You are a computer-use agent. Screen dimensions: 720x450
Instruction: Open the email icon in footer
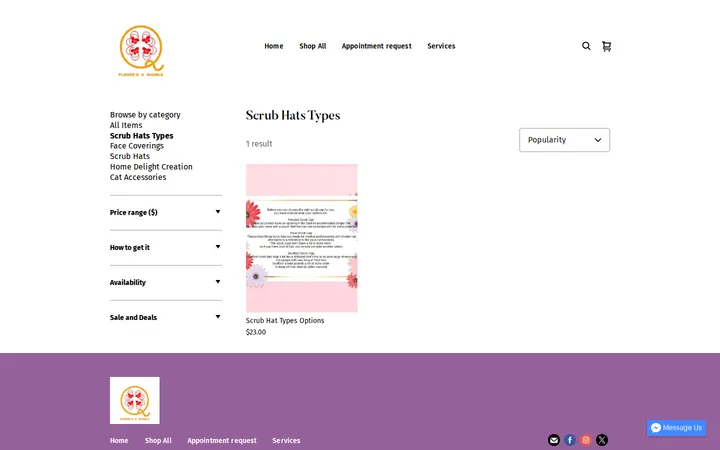click(554, 440)
